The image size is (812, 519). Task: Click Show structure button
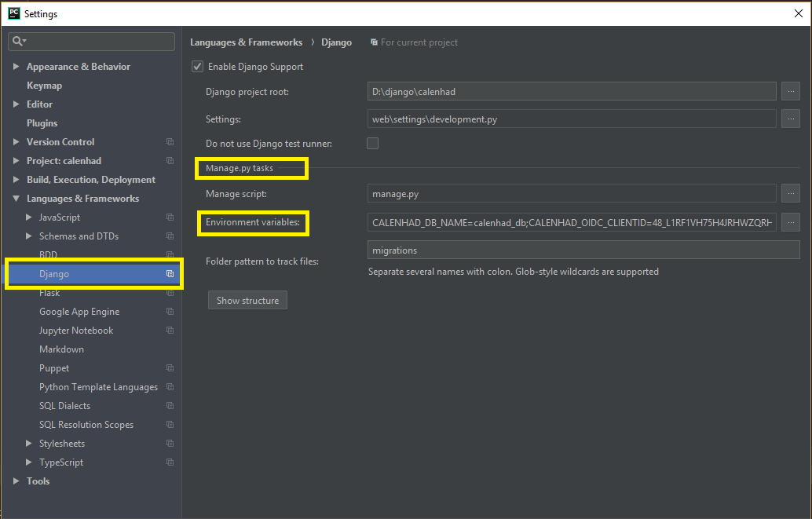point(247,300)
